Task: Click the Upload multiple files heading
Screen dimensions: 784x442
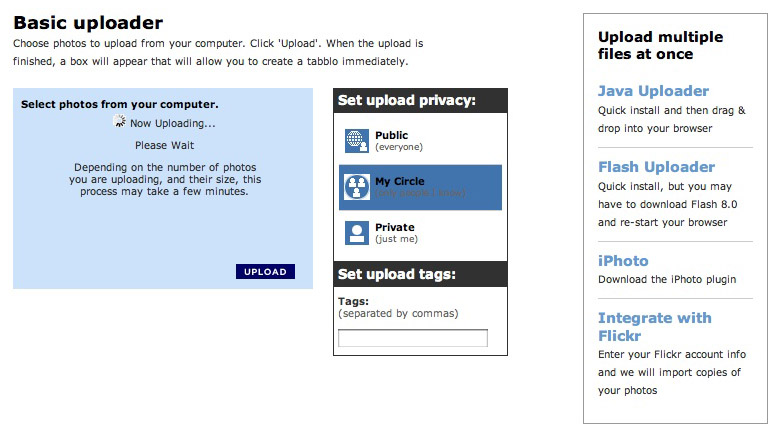Action: 660,45
